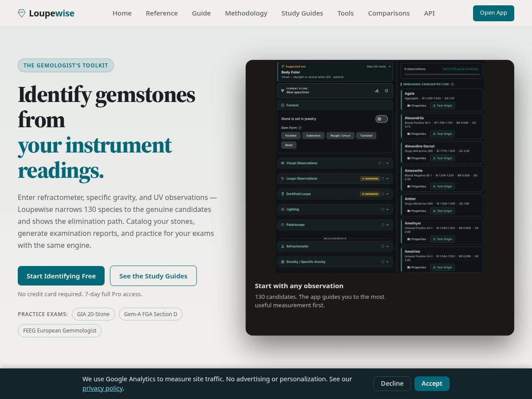532x399 pixels.
Task: Toggle the Stone is set in jewelry switch
Action: pos(381,119)
